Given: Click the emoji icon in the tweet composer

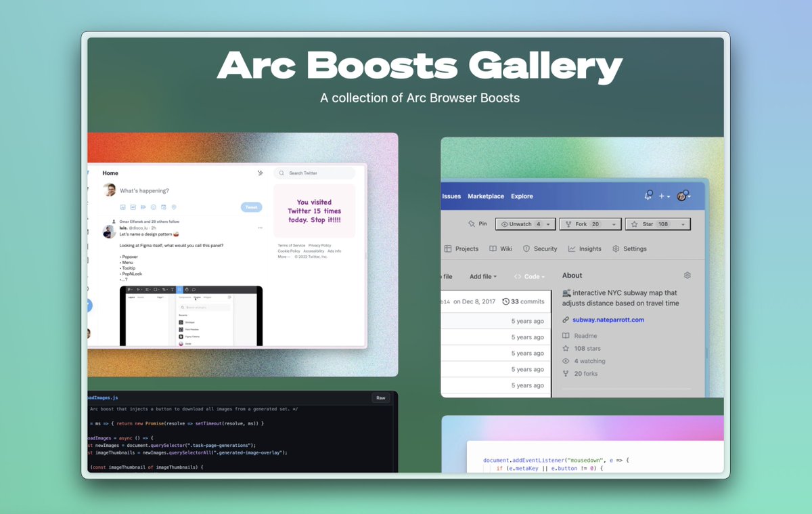Looking at the screenshot, I should click(153, 206).
